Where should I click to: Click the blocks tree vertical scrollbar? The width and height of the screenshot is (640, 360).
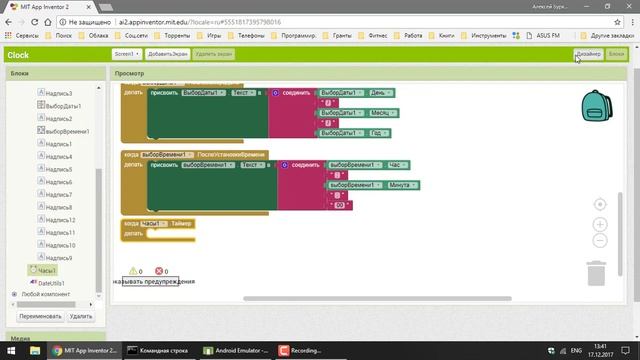[x=98, y=230]
